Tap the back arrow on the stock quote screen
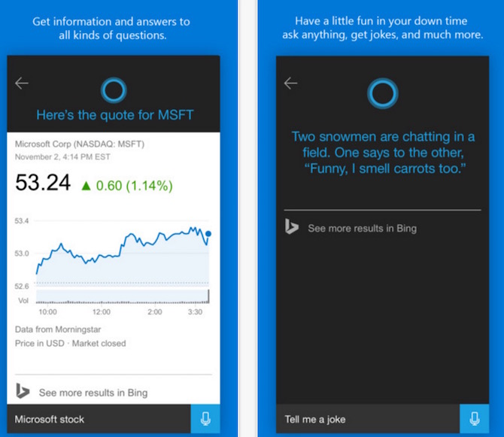 point(22,83)
